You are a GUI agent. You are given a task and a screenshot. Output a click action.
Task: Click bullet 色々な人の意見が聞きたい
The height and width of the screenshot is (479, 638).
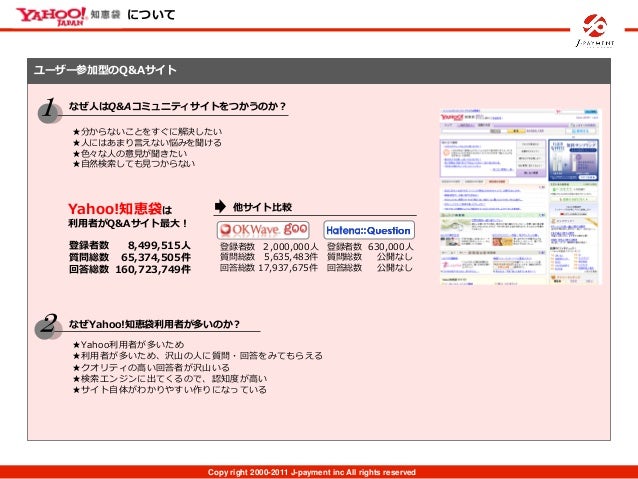coord(130,153)
